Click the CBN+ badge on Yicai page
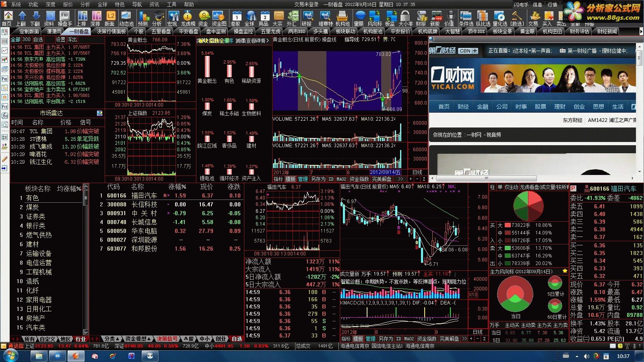This screenshot has height=362, width=644. [468, 51]
